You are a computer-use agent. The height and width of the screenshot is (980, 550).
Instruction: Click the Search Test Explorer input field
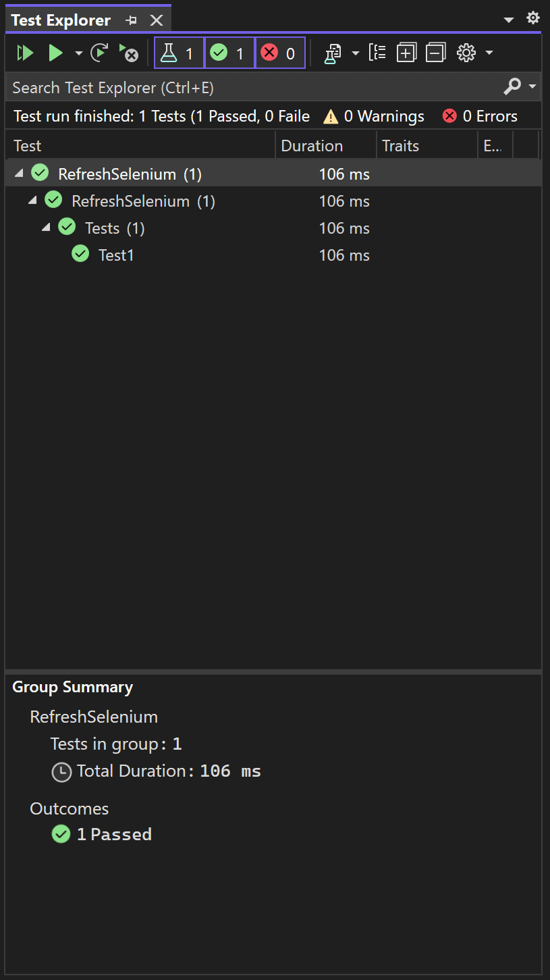point(250,88)
